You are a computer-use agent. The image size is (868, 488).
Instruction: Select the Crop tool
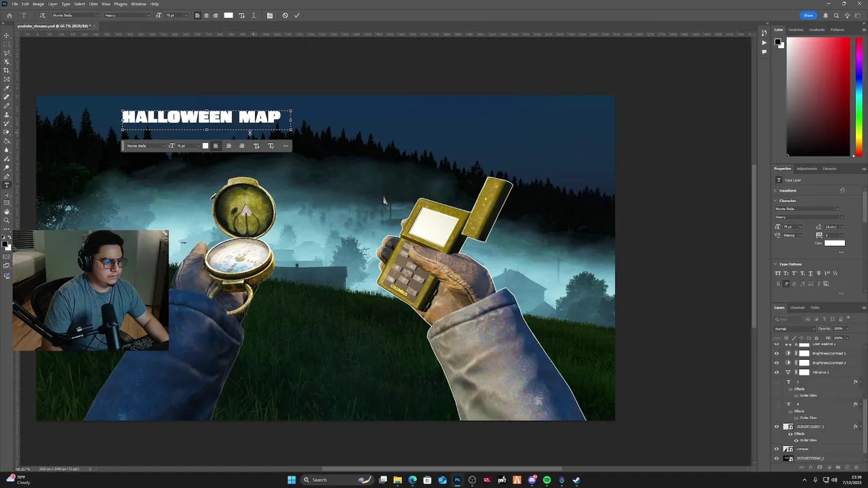[7, 70]
